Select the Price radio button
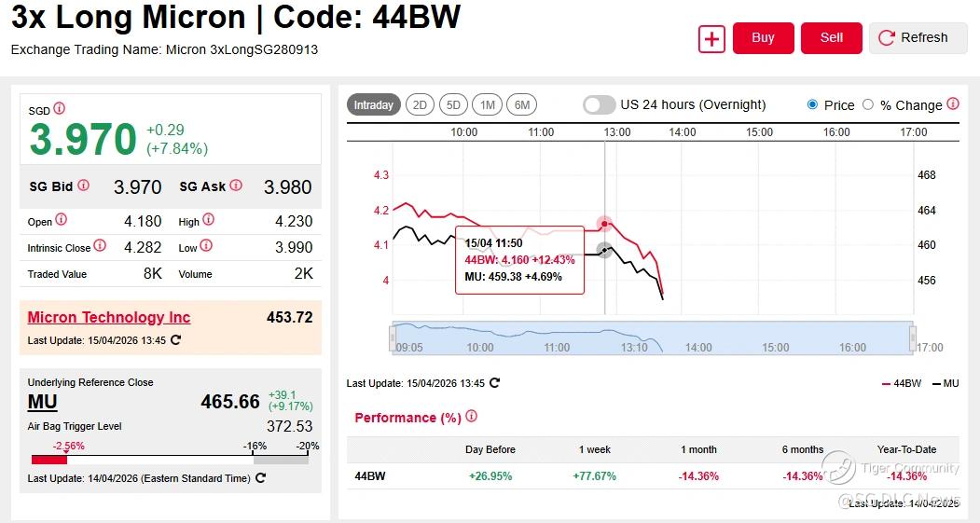The width and height of the screenshot is (980, 523). tap(812, 105)
